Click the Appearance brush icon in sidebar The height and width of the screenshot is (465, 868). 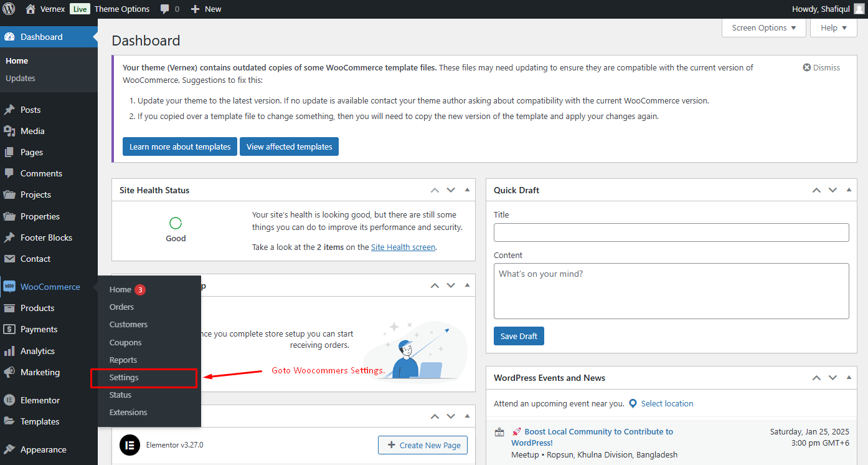9,449
